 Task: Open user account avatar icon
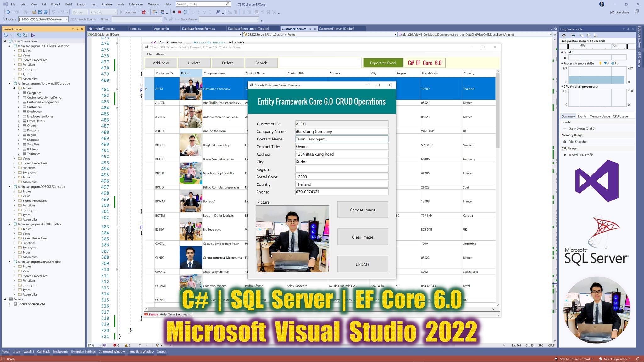tap(602, 4)
